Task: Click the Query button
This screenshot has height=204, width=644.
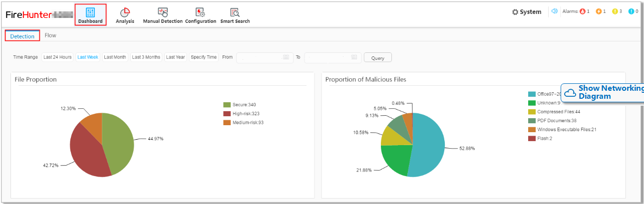Action: tap(378, 58)
